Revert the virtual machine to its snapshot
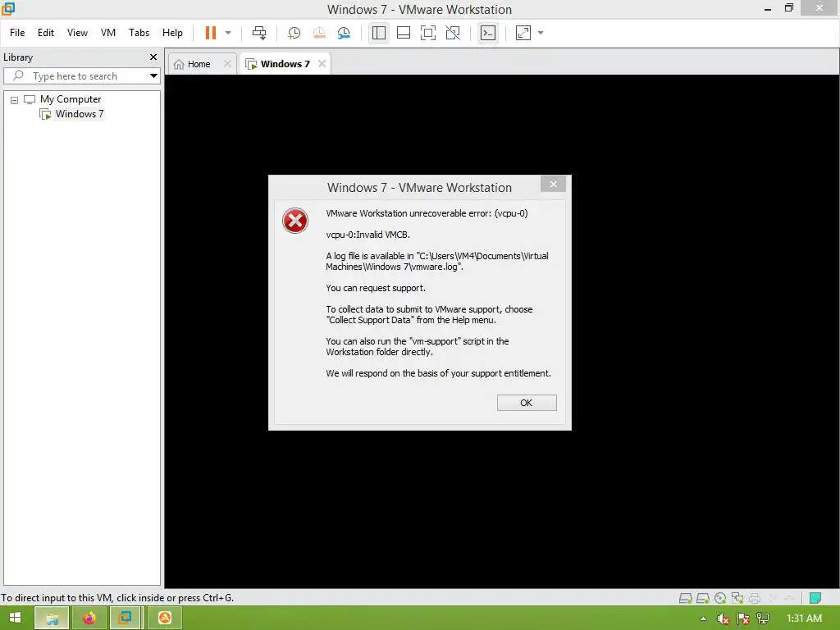This screenshot has width=840, height=630. tap(319, 33)
